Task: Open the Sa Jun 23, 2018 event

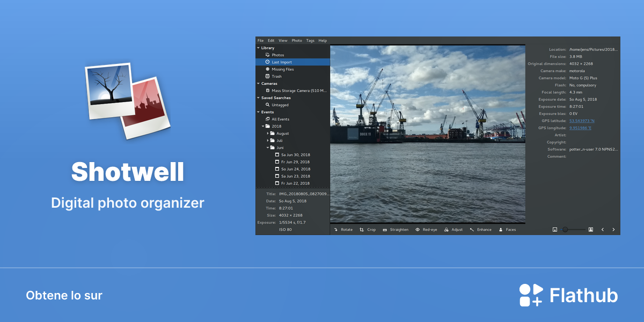Action: [292, 176]
